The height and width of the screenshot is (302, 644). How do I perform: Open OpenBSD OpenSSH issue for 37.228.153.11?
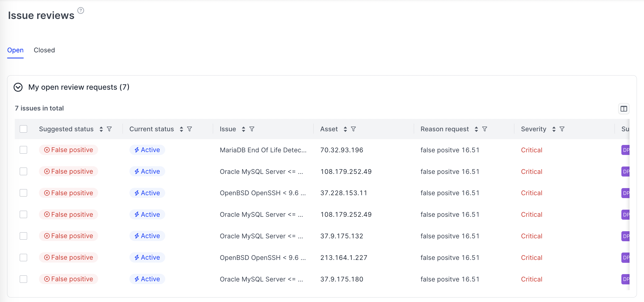pyautogui.click(x=263, y=193)
